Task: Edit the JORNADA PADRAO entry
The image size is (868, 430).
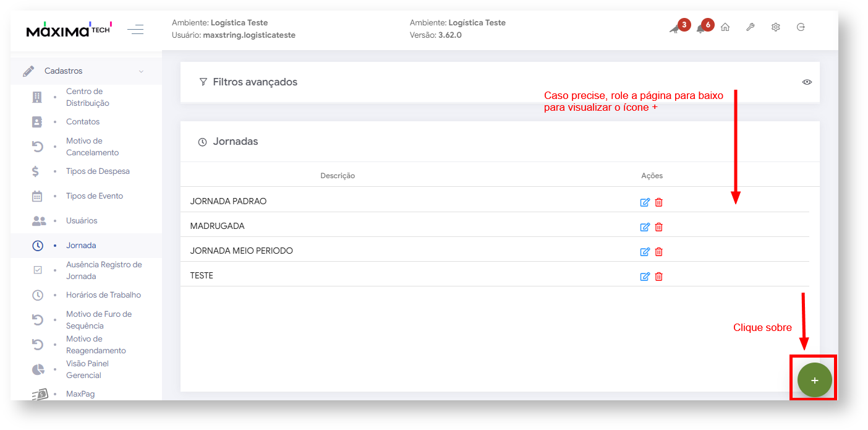Action: (645, 202)
